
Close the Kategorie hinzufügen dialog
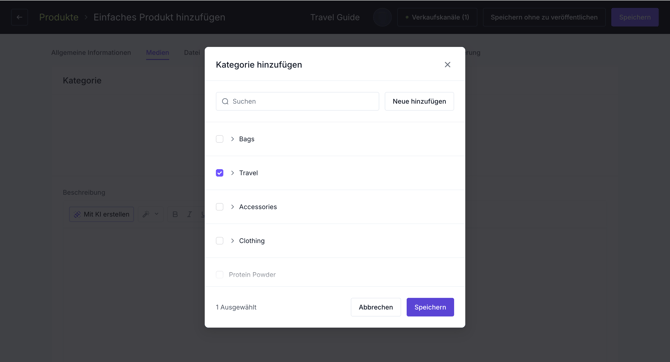click(447, 65)
